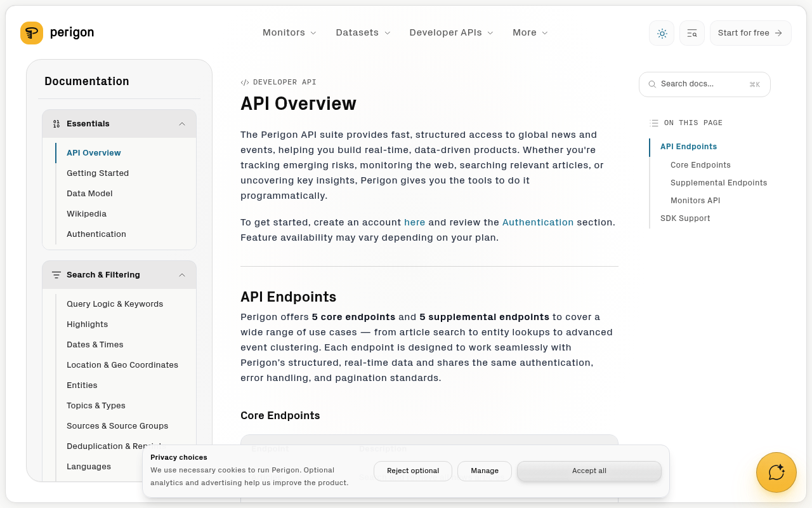This screenshot has height=508, width=812.
Task: Focus the Search docs input field
Action: [705, 84]
